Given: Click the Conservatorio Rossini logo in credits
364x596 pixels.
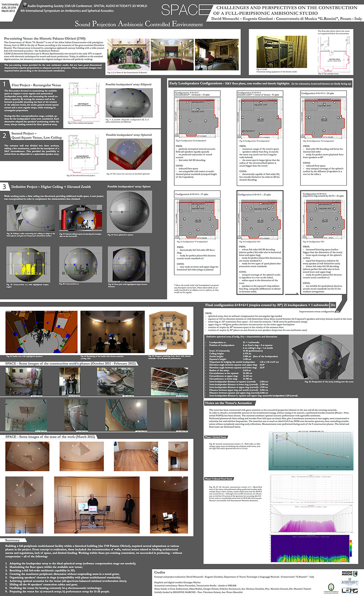Looking at the screenshot, I should coord(349,582).
